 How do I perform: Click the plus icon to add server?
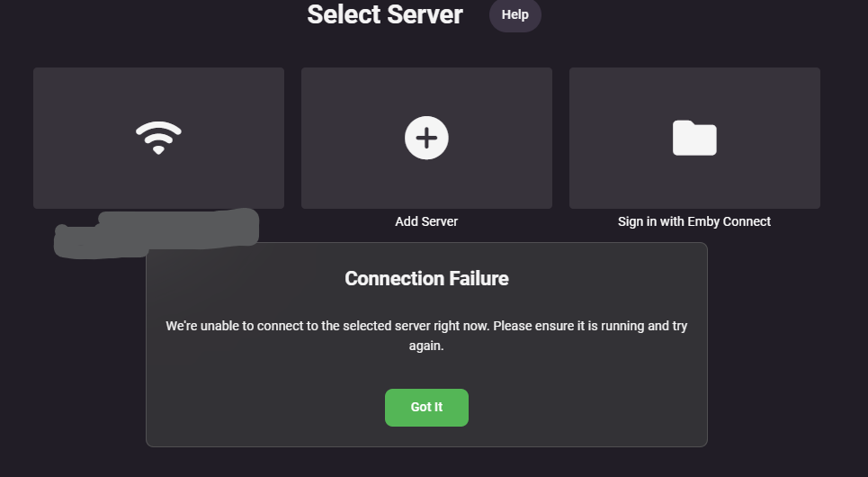pos(426,138)
